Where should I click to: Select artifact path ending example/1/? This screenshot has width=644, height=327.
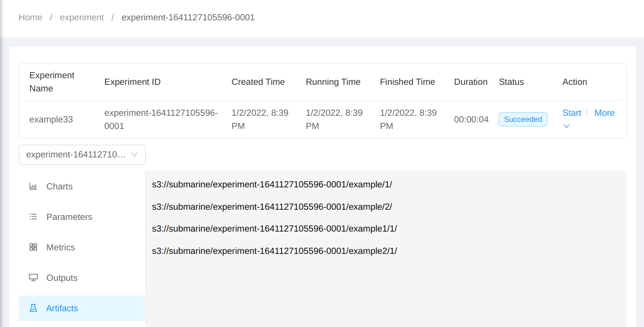coord(272,184)
